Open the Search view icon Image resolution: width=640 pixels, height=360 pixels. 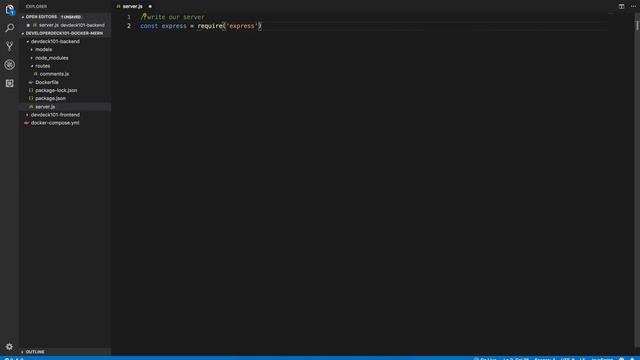pyautogui.click(x=9, y=28)
